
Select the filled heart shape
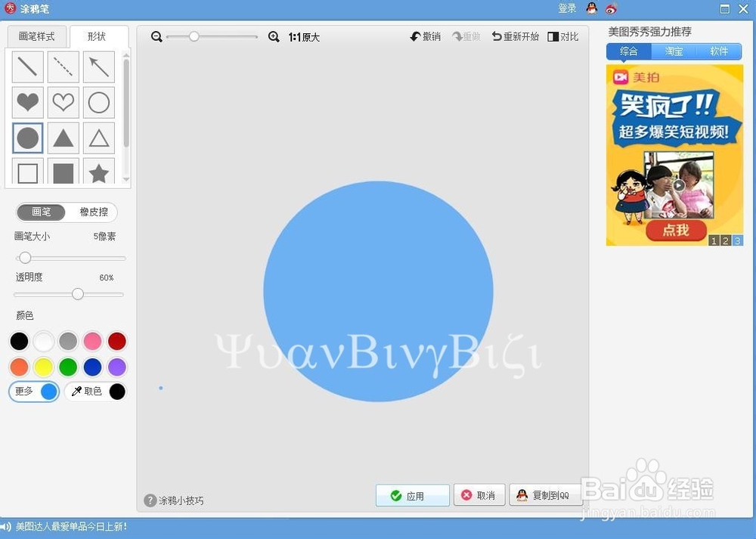coord(27,102)
